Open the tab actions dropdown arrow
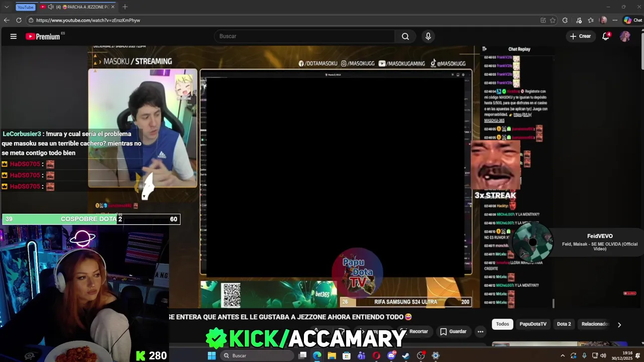Viewport: 644px width, 362px height. pos(6,7)
